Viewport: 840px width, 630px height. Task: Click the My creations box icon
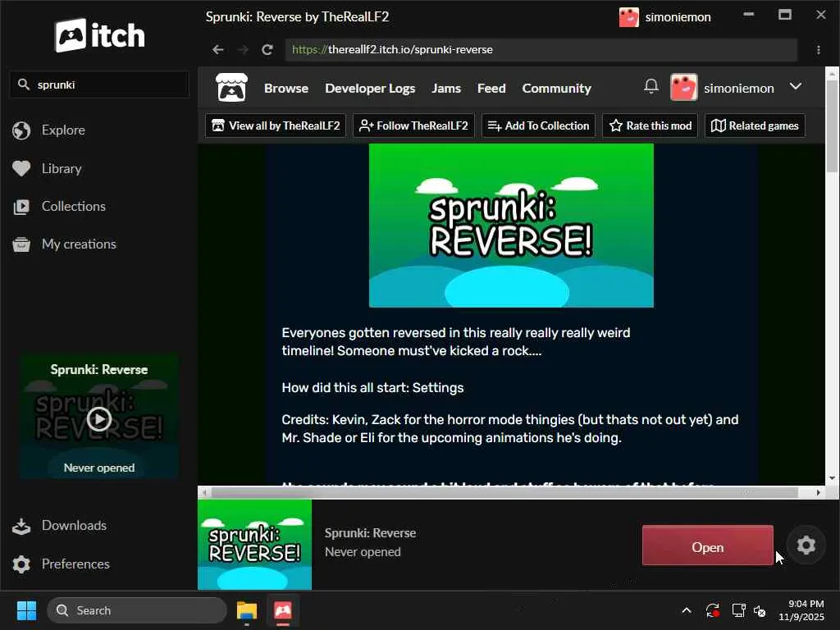(21, 244)
